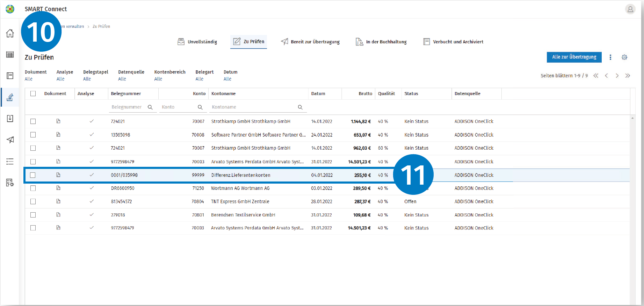Check the box for Wortmann AG row
The width and height of the screenshot is (644, 306).
pos(33,188)
